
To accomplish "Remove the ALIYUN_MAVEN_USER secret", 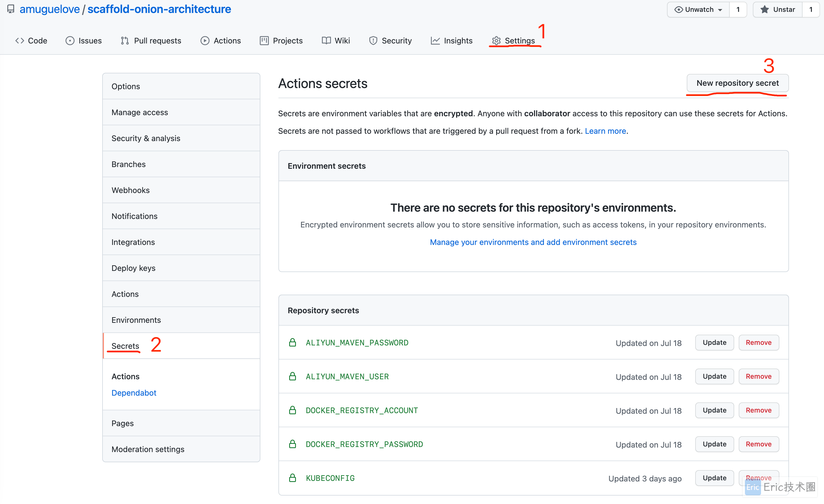I will 758,376.
